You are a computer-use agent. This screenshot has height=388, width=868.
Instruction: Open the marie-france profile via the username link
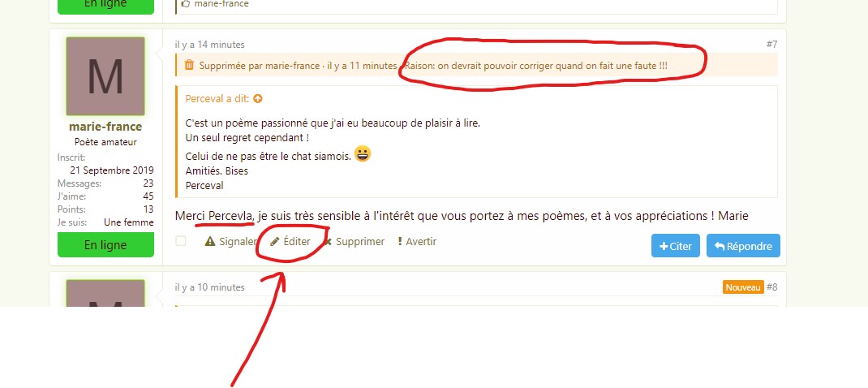pos(105,127)
